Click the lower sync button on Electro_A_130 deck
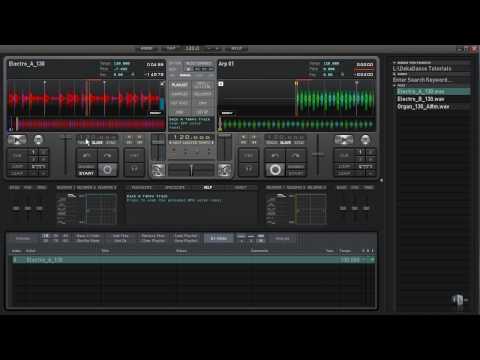Screen dimensions: 480x360 134,170
